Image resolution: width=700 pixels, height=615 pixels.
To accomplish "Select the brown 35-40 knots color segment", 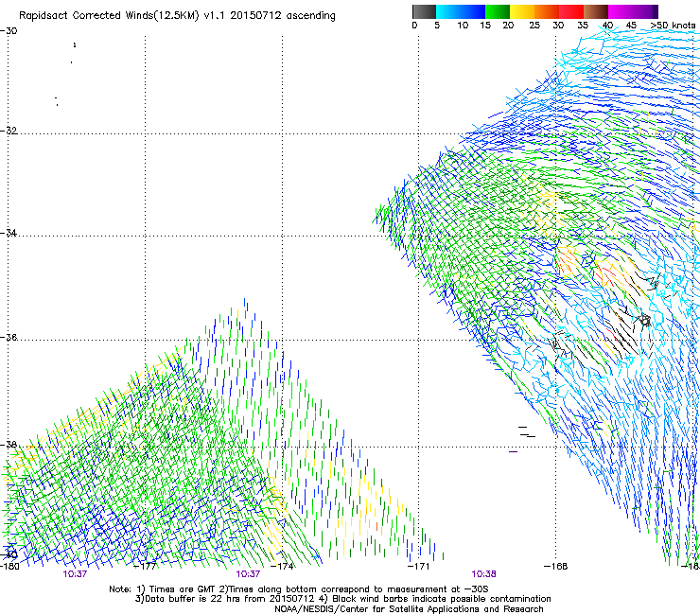I will pyautogui.click(x=596, y=11).
